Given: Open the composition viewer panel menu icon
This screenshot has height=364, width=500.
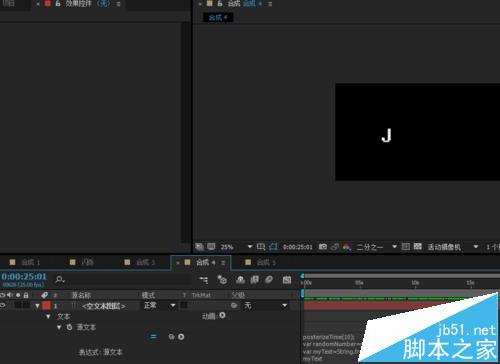Looking at the screenshot, I should (x=270, y=4).
